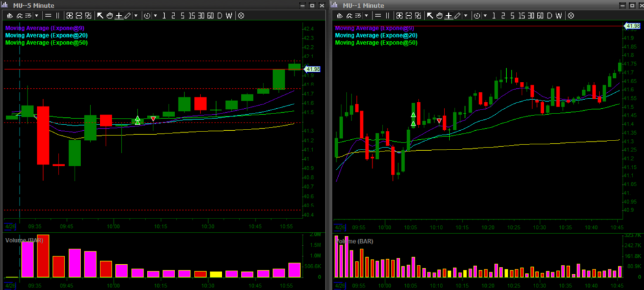Toggle crosshair cursor in the 1 Minute chart
Screen dimensions: 644x290
coord(448,15)
